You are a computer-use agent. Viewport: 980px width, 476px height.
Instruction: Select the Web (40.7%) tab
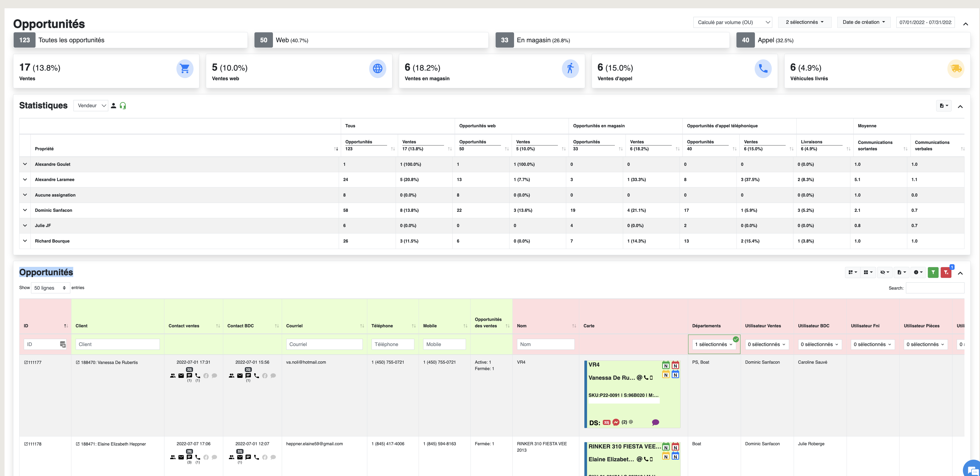[371, 40]
